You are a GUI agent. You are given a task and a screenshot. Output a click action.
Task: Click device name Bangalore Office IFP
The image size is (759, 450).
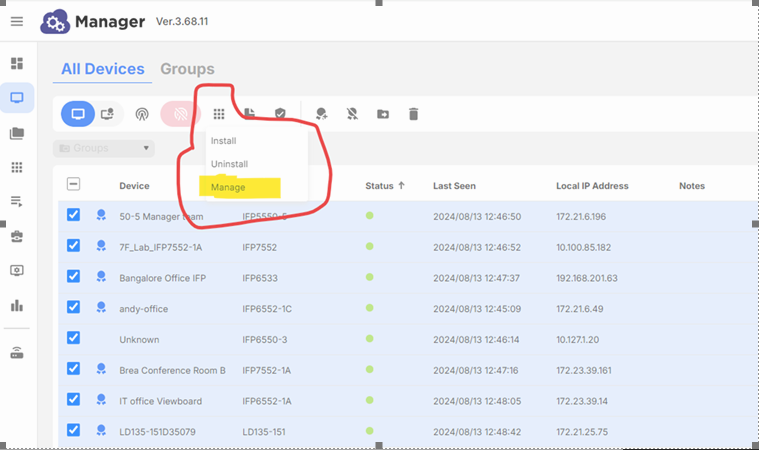[163, 278]
